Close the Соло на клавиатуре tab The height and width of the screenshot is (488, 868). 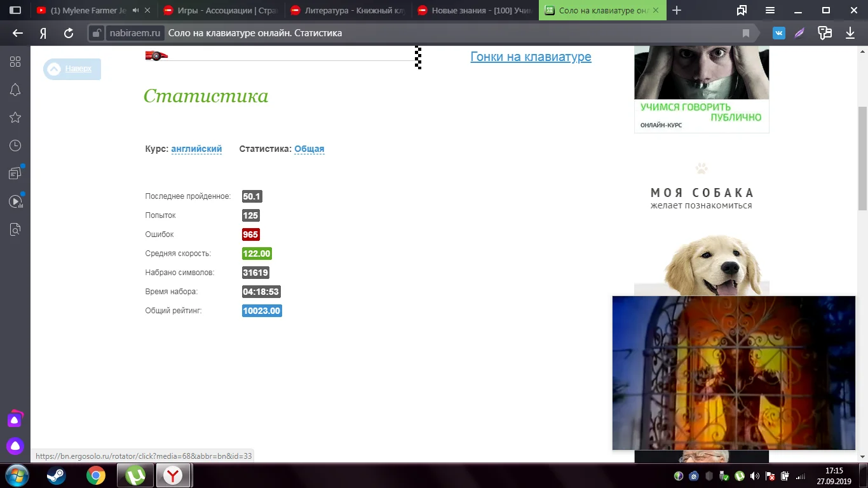(656, 10)
